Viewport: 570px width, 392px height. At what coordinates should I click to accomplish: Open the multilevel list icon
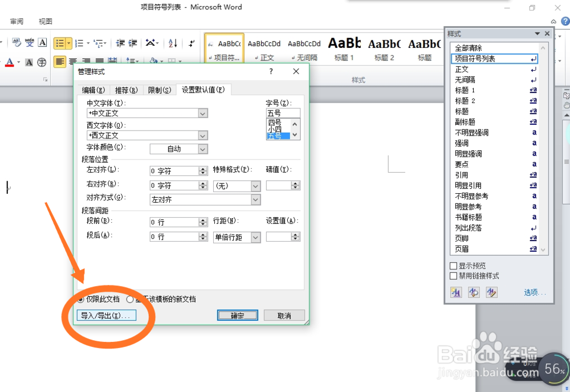point(97,43)
